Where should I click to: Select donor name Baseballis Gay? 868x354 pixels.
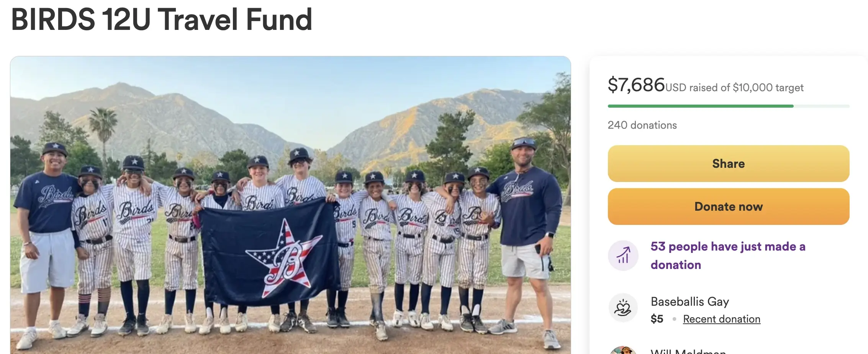(x=689, y=302)
